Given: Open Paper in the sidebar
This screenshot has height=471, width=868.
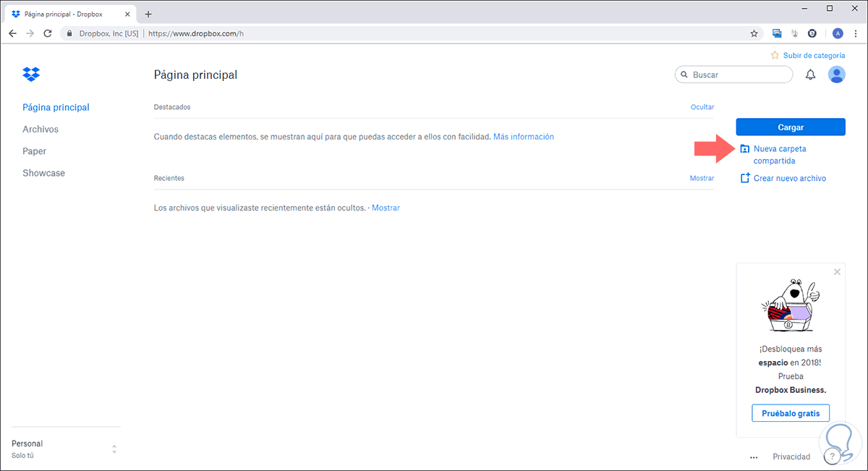Looking at the screenshot, I should 34,151.
